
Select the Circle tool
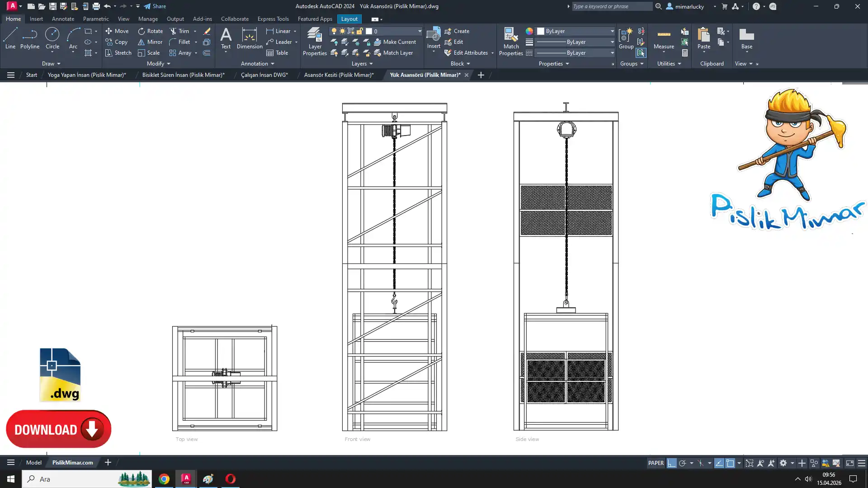[52, 38]
